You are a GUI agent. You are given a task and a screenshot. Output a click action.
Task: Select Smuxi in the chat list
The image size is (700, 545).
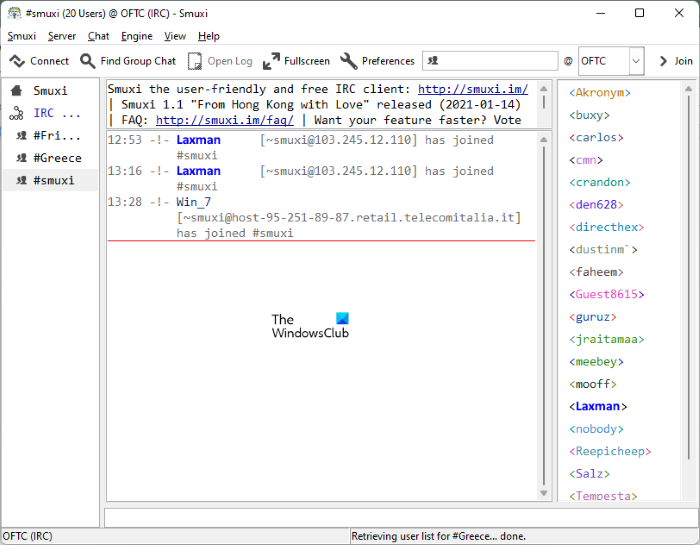click(x=50, y=91)
